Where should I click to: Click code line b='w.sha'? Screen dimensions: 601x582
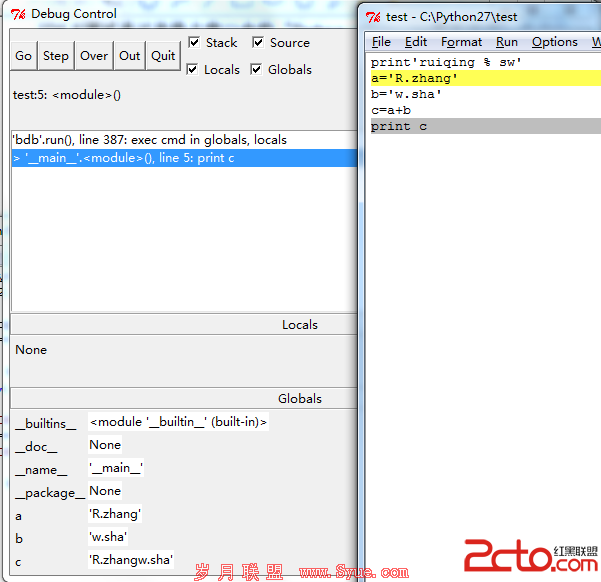406,94
